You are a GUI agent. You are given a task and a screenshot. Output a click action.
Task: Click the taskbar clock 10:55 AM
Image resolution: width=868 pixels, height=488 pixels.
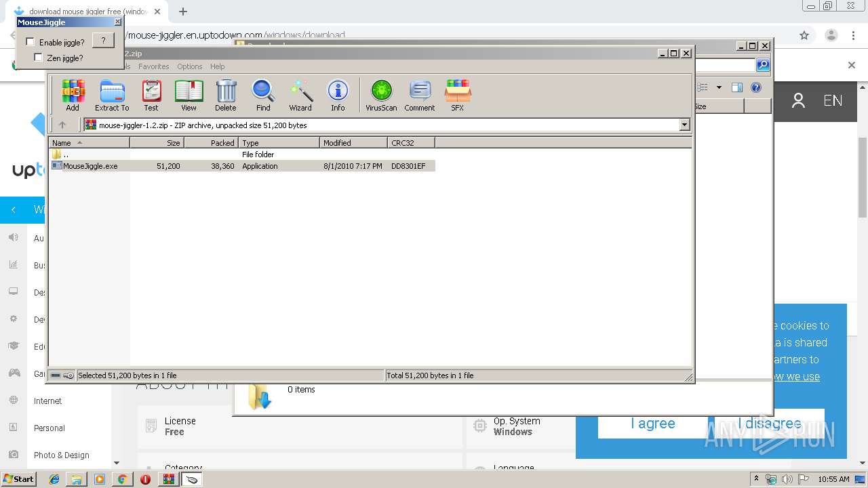[833, 479]
